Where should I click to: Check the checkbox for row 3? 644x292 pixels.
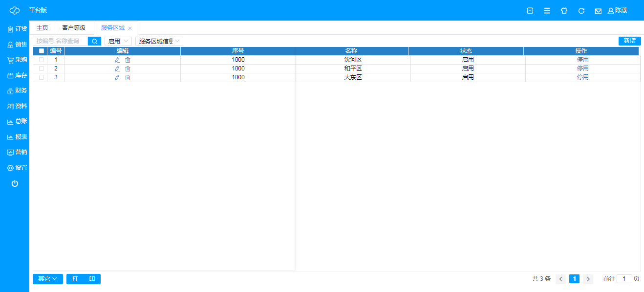(x=42, y=77)
